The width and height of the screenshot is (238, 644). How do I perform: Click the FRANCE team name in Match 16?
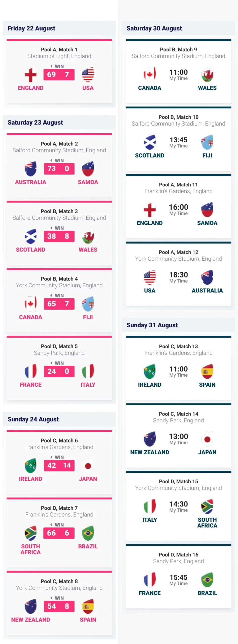pos(150,593)
